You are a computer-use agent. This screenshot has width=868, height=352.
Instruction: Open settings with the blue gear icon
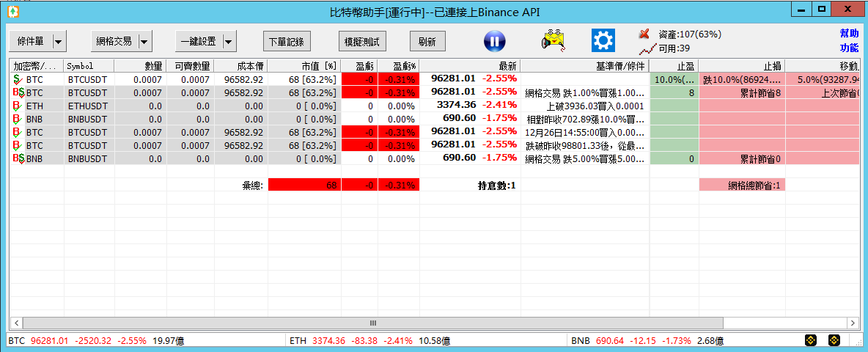(603, 40)
